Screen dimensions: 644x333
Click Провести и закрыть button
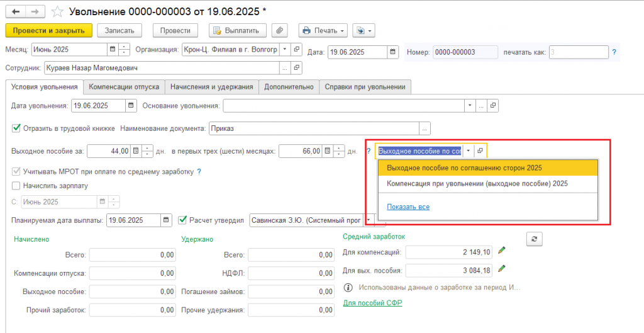[x=49, y=30]
